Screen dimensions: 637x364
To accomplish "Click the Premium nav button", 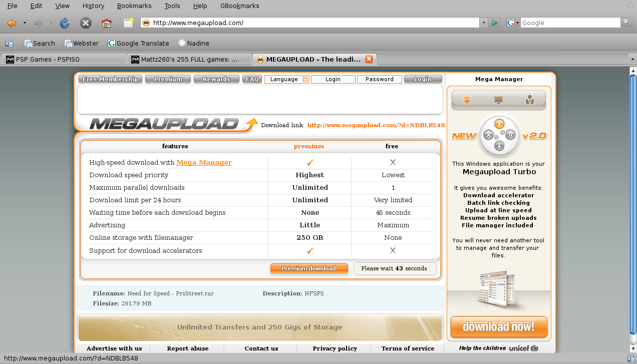I will 168,79.
